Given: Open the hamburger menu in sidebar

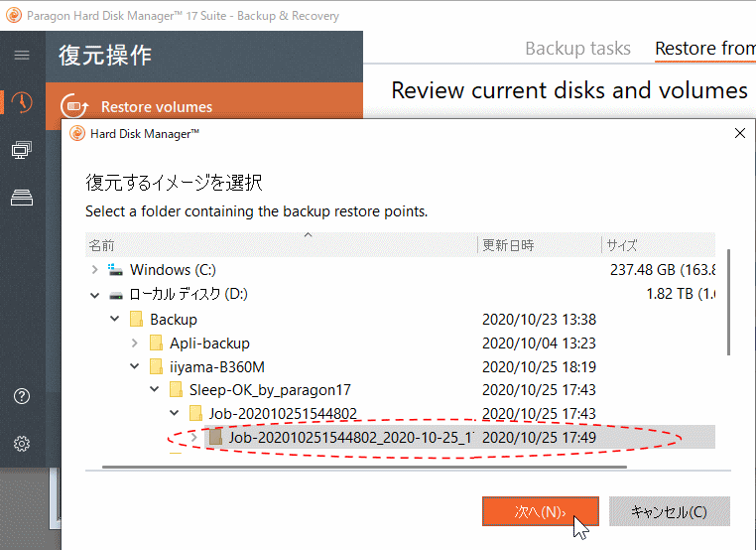Looking at the screenshot, I should click(22, 56).
